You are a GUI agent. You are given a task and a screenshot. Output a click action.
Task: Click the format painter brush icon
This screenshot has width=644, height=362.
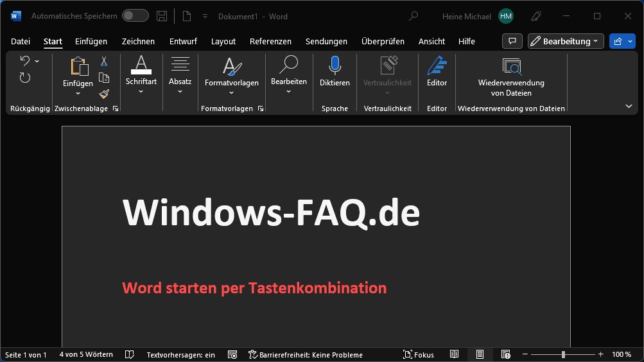point(104,94)
